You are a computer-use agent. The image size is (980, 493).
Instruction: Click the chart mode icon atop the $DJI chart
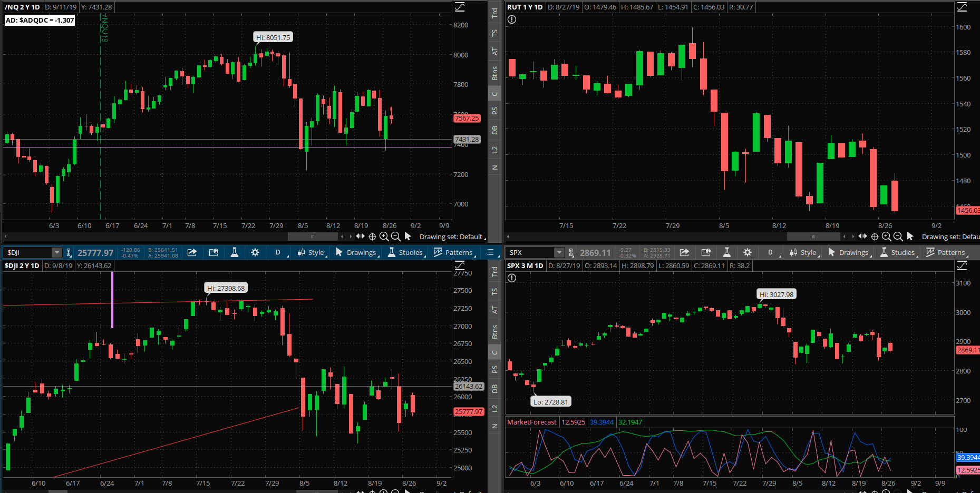coord(460,265)
